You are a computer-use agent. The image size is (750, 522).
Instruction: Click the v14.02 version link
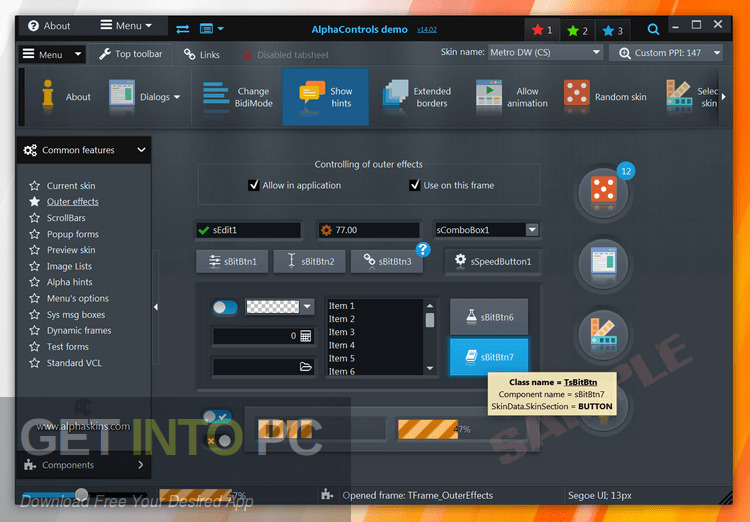[x=427, y=30]
